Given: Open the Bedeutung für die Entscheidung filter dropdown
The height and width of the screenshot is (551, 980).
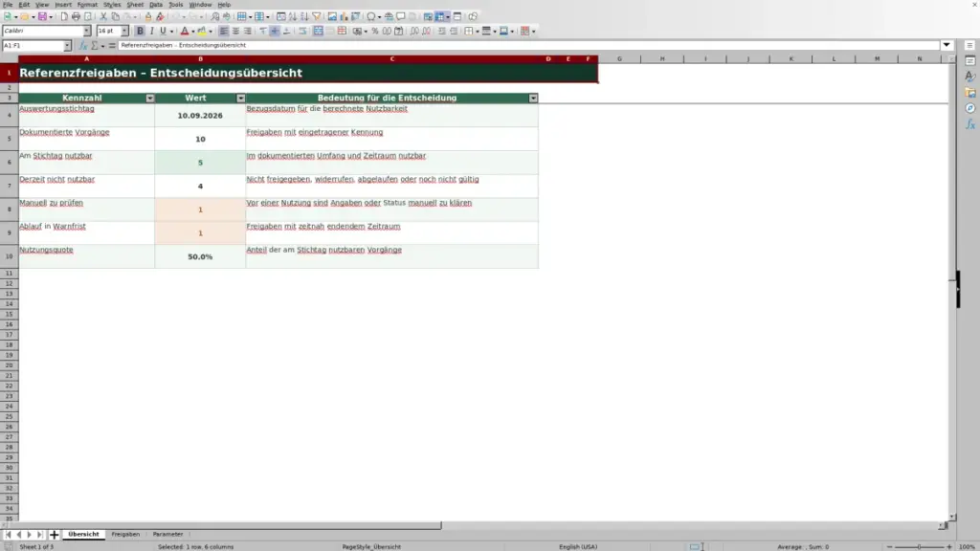Looking at the screenshot, I should pyautogui.click(x=533, y=99).
